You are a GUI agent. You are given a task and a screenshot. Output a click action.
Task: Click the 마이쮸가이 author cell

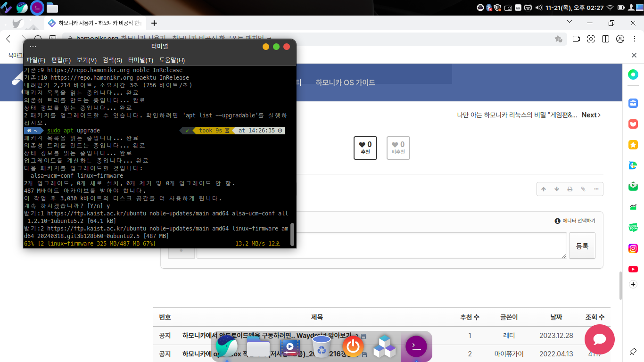click(509, 354)
